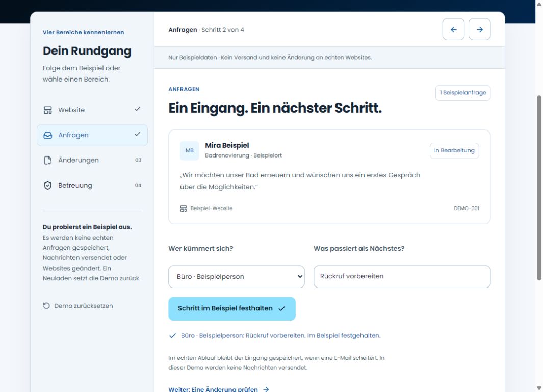Advance to the next step with the right arrow

(x=479, y=30)
